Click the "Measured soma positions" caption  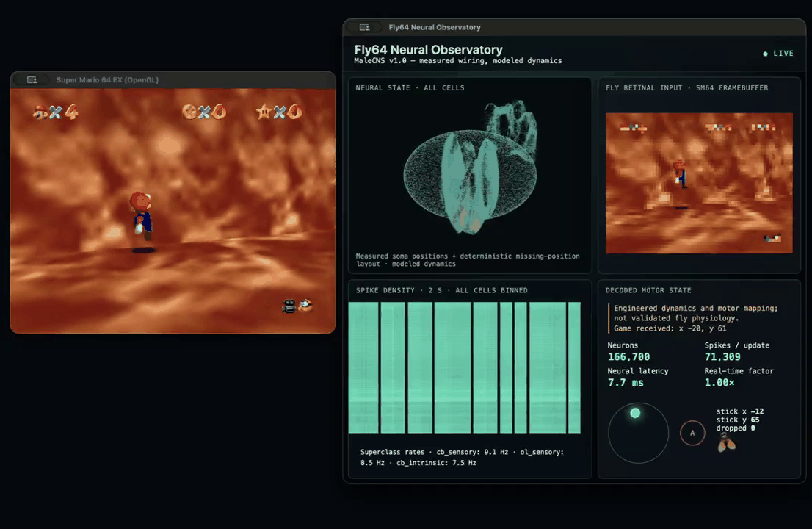coord(468,260)
